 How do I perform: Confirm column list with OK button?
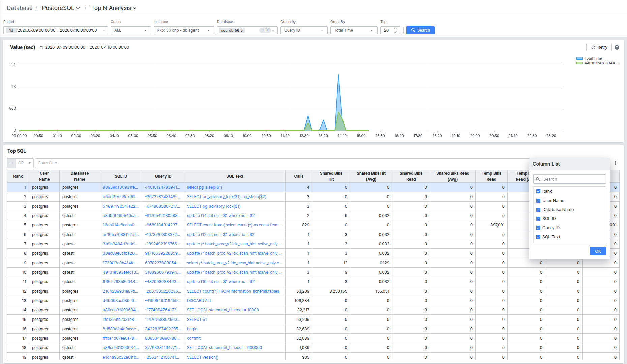[x=598, y=251]
